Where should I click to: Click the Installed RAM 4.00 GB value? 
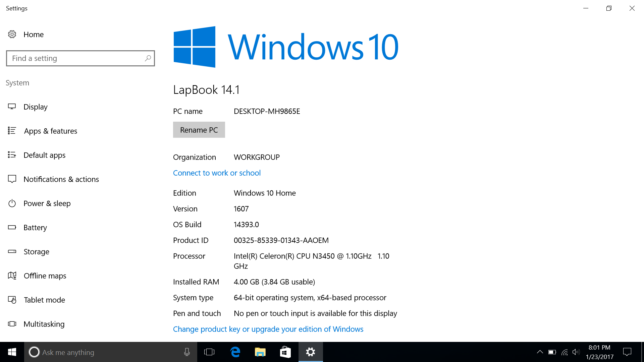click(x=274, y=282)
